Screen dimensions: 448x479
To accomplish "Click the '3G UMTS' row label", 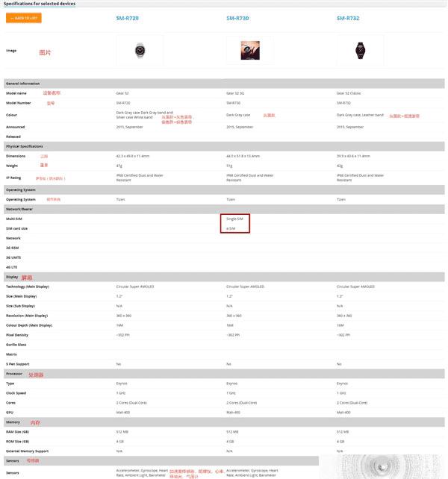I will click(13, 257).
